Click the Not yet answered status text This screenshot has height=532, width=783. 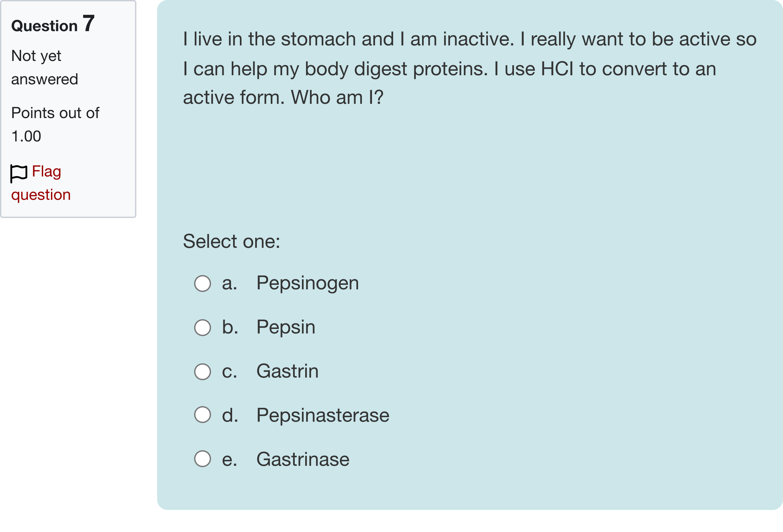click(x=45, y=67)
